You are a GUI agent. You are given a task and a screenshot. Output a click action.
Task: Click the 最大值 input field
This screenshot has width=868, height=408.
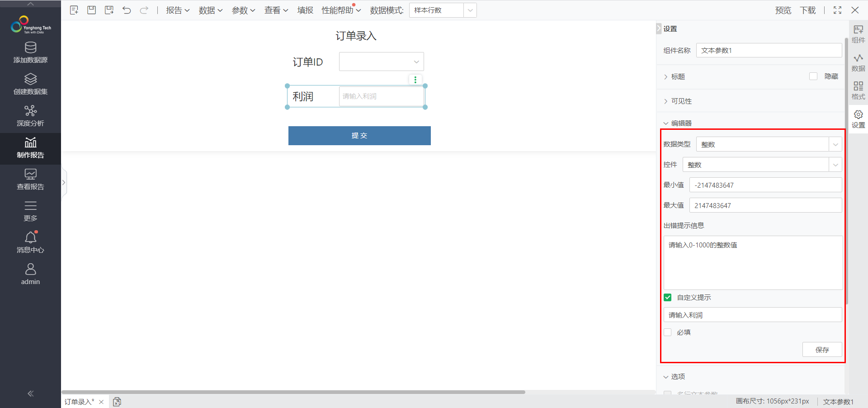coord(765,205)
